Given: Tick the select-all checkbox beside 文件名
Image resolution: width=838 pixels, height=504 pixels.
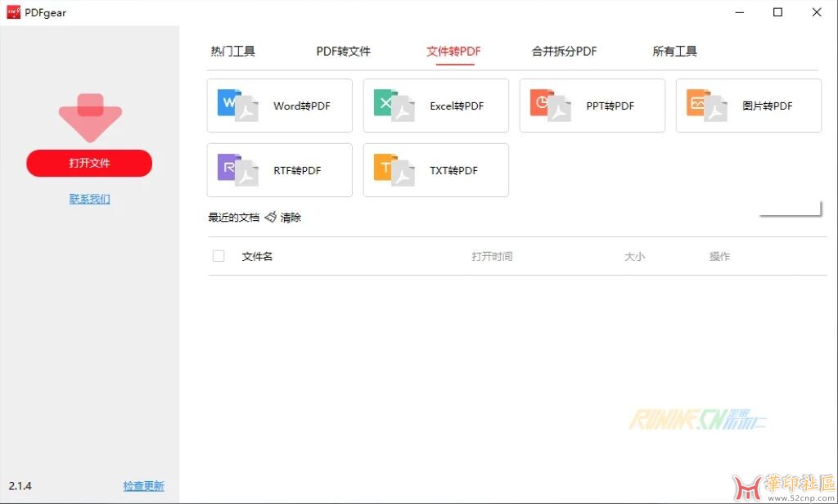Looking at the screenshot, I should 219,256.
